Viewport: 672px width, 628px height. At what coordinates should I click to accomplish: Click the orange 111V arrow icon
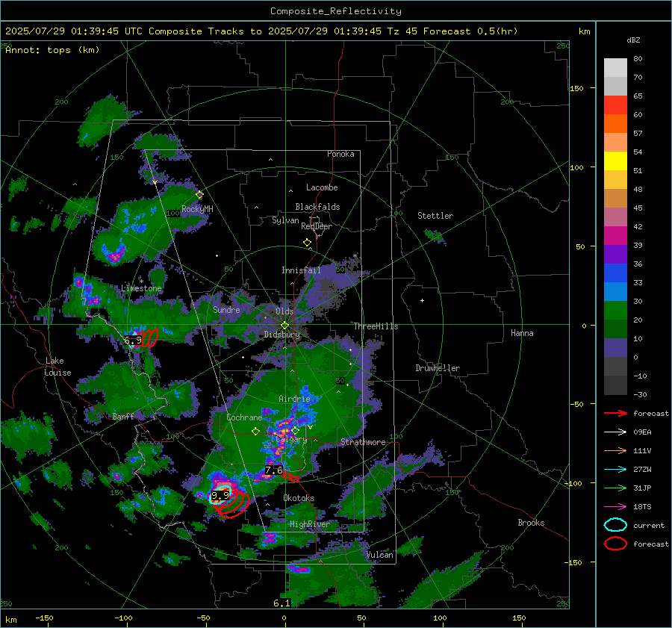pyautogui.click(x=615, y=450)
